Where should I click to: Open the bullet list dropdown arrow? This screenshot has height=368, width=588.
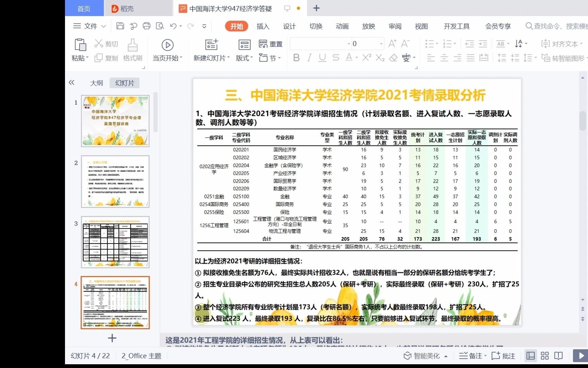(x=437, y=44)
